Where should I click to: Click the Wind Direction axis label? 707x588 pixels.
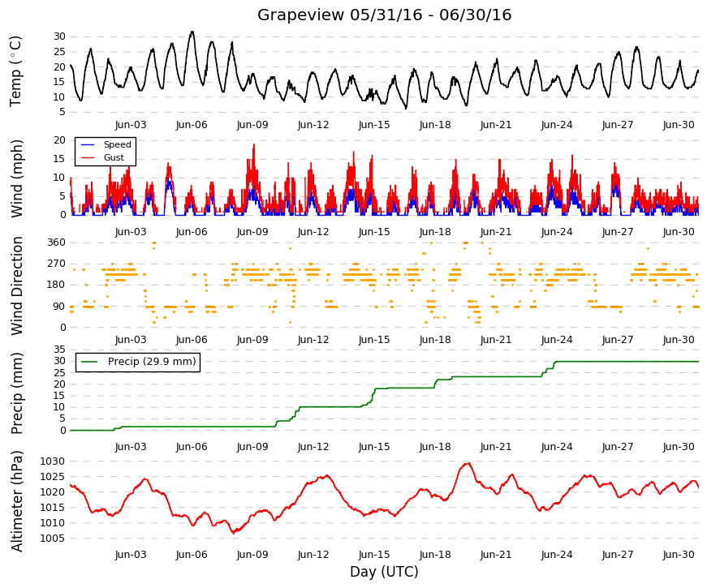(17, 285)
